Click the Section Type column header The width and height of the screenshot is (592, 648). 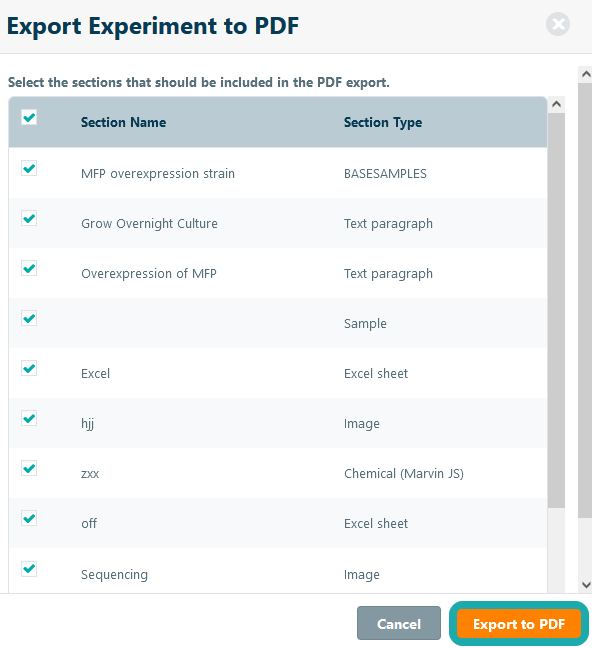pyautogui.click(x=383, y=122)
